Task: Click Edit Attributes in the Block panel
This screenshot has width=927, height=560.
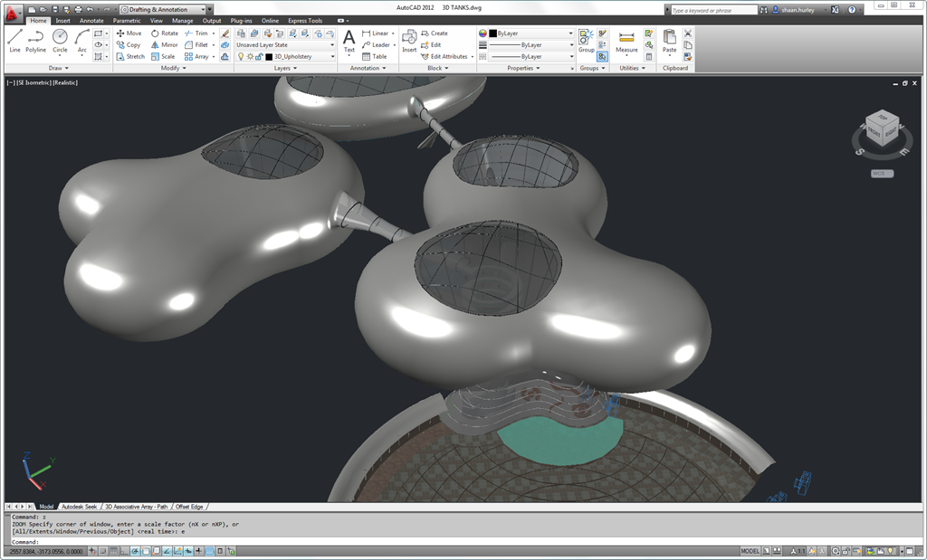Action: (x=444, y=55)
